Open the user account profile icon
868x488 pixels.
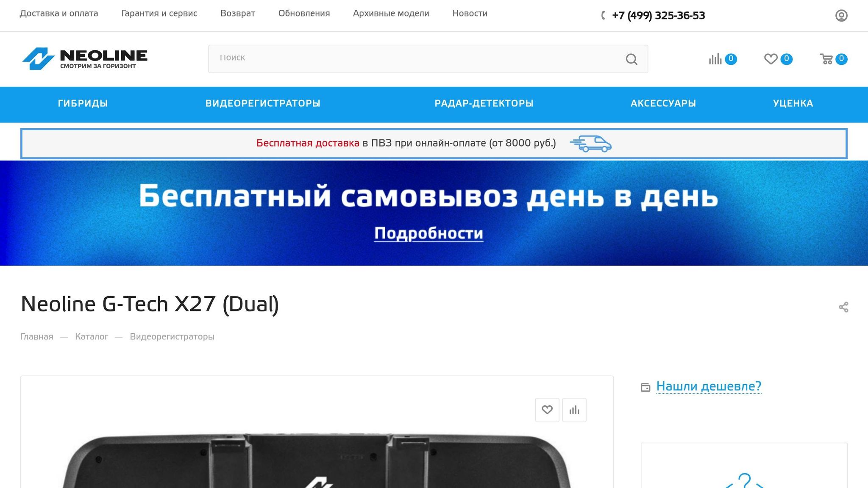[x=841, y=16]
